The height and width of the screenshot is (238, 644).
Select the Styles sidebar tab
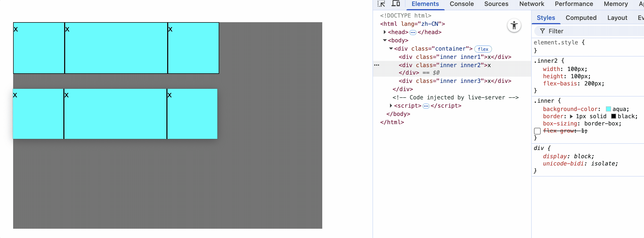click(546, 18)
